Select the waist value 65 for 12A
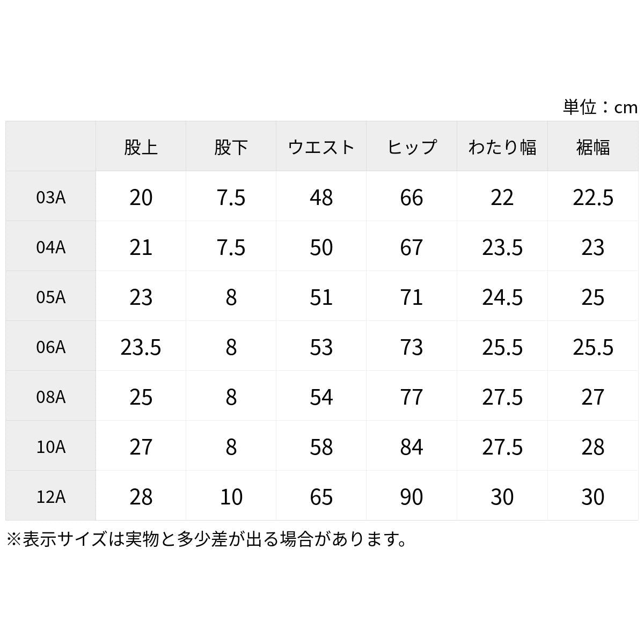 pyautogui.click(x=321, y=496)
